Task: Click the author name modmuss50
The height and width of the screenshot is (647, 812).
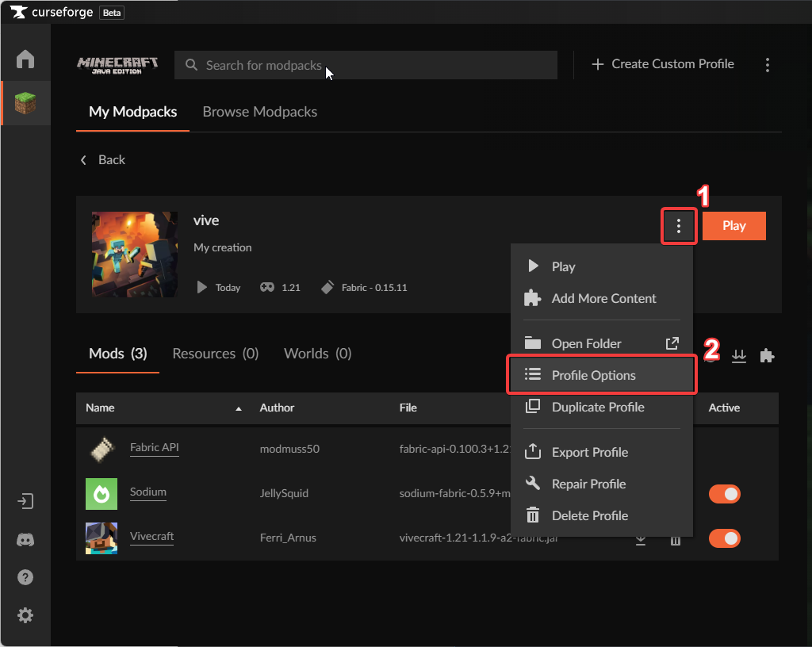Action: (289, 450)
